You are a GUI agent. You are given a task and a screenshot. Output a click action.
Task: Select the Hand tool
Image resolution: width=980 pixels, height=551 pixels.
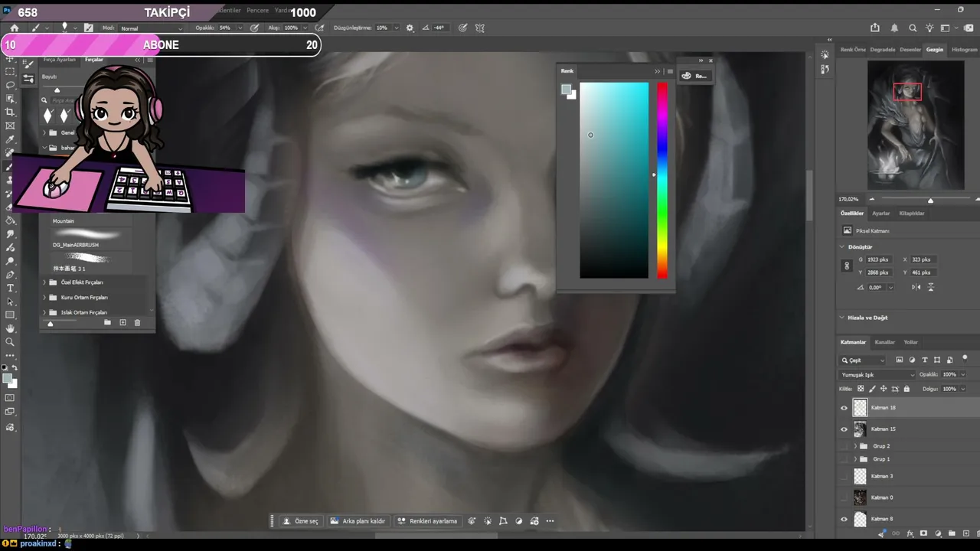(10, 328)
